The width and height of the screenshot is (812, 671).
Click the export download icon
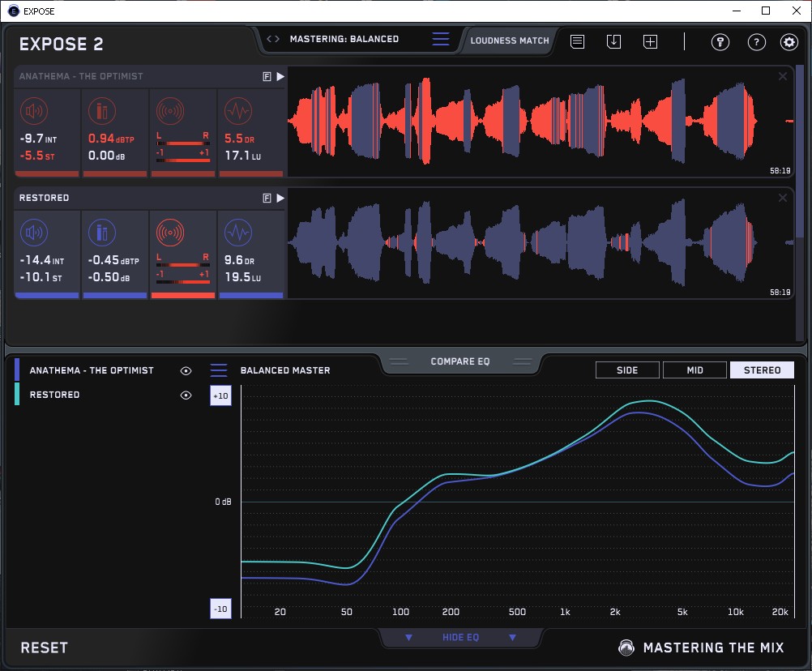pos(613,41)
